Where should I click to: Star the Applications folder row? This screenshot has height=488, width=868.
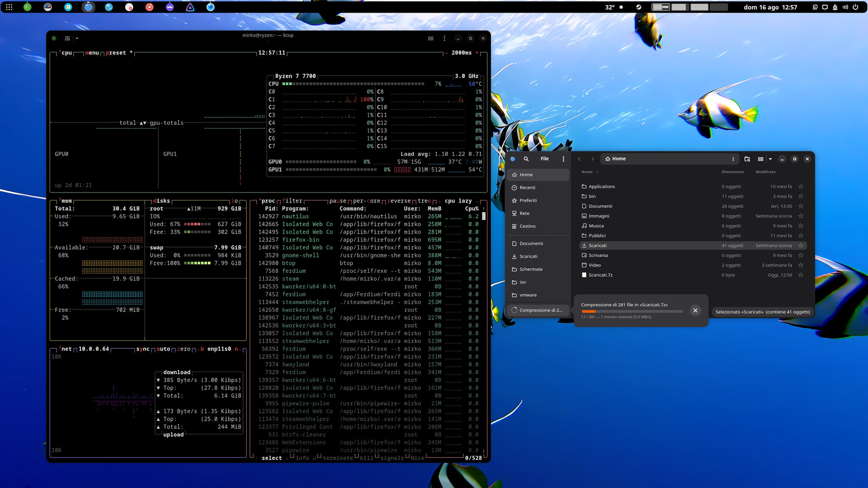[x=801, y=187]
